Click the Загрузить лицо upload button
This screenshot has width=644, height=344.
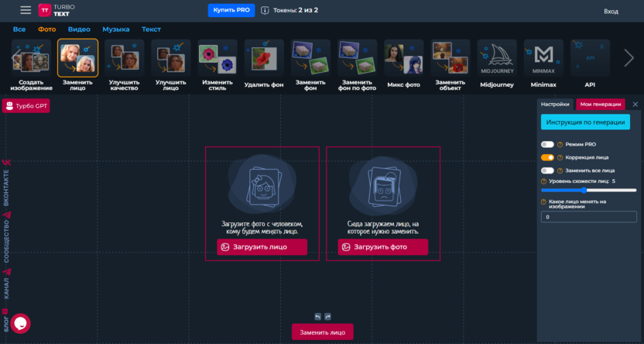[262, 247]
